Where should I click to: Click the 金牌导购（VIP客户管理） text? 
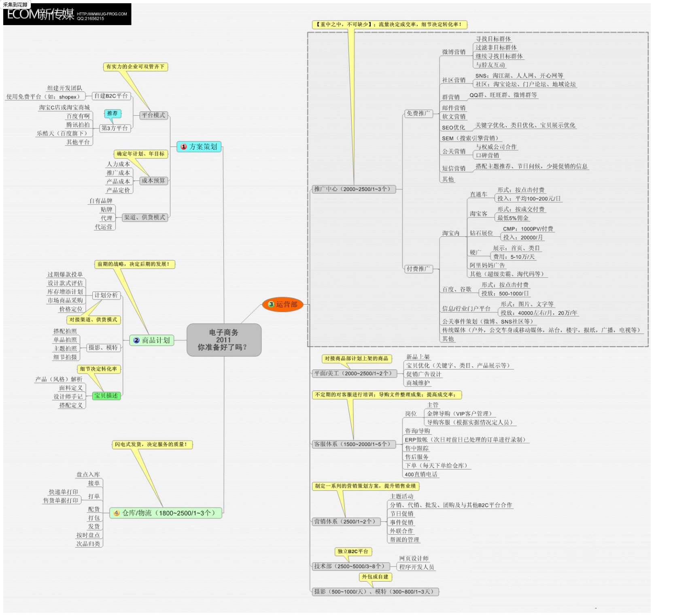461,414
